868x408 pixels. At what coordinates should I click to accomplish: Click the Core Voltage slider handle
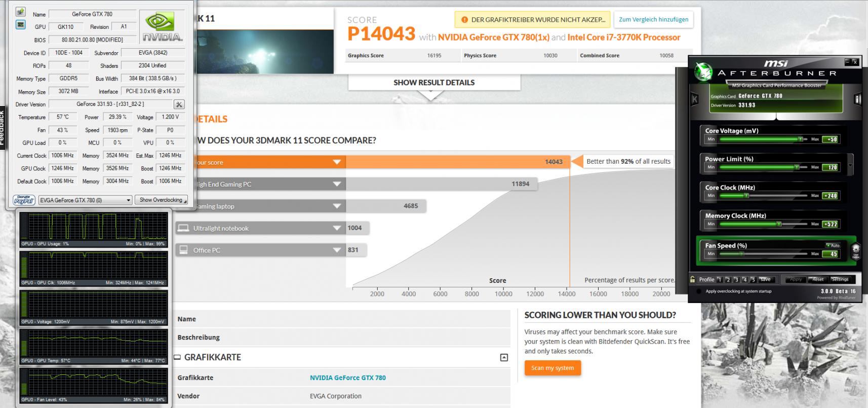point(801,139)
